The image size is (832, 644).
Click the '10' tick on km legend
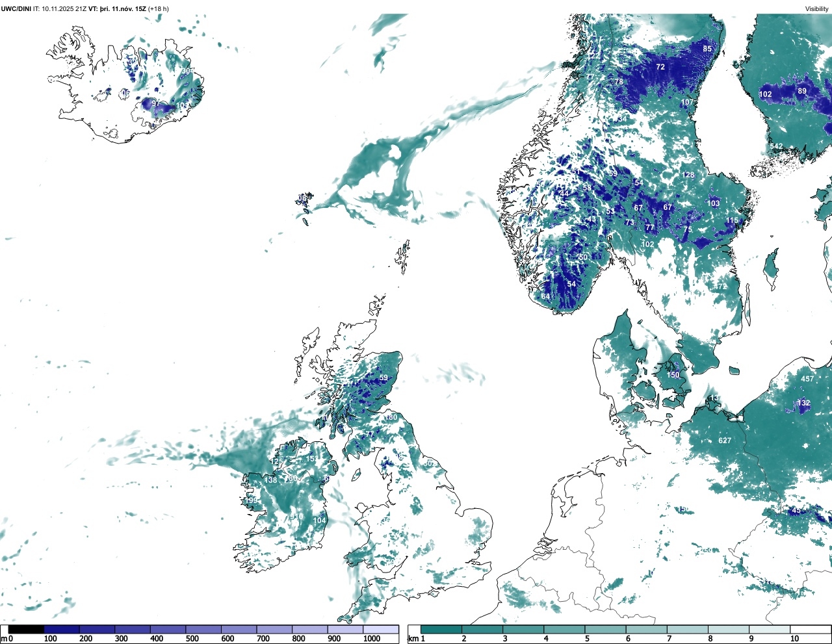(x=794, y=639)
